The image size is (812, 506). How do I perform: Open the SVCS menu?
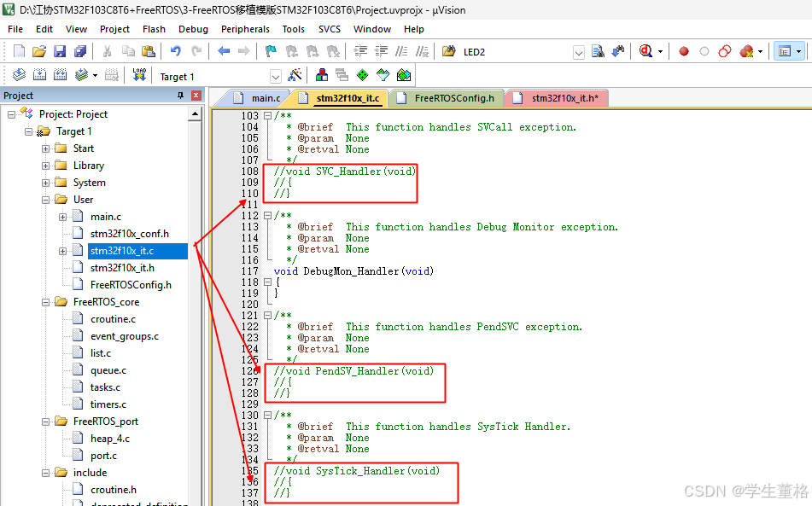coord(330,29)
